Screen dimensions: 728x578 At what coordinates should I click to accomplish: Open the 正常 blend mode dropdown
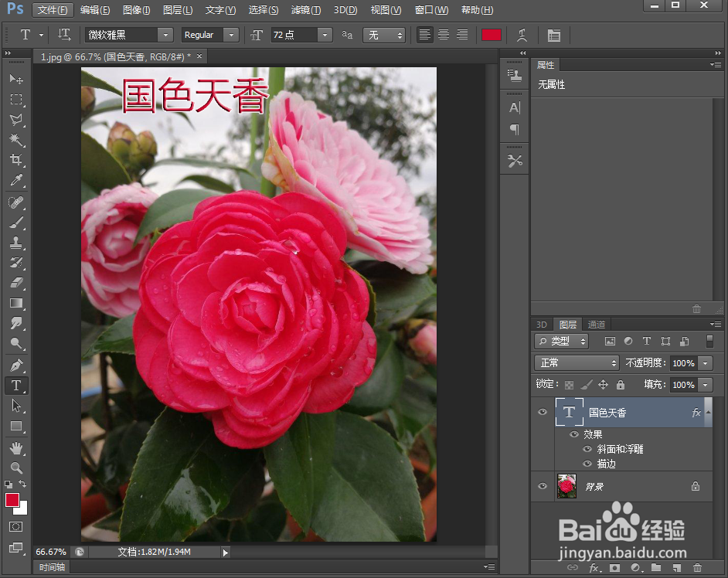point(577,362)
